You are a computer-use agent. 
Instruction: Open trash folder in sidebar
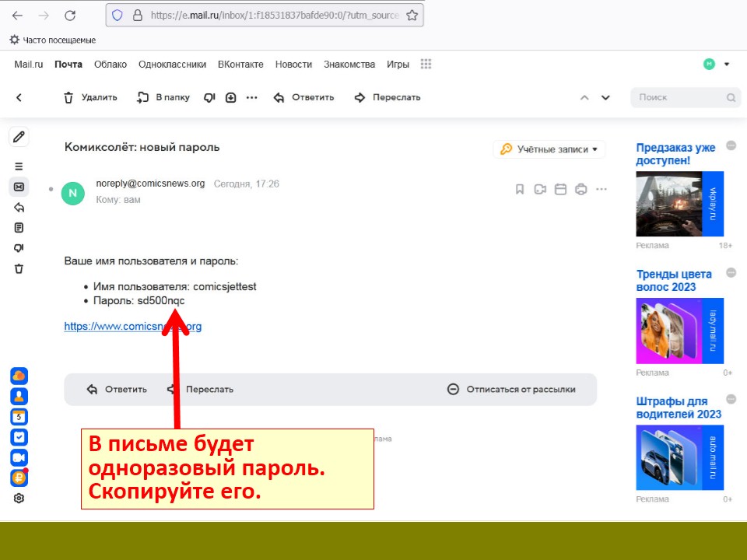coord(19,269)
